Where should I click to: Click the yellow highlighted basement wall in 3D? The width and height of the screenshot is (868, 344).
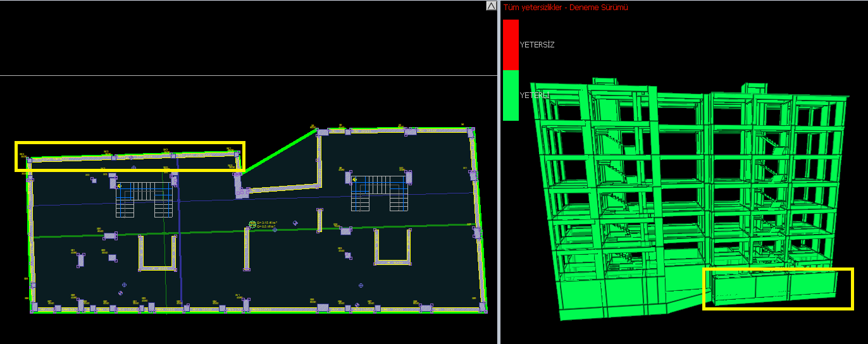click(x=778, y=288)
